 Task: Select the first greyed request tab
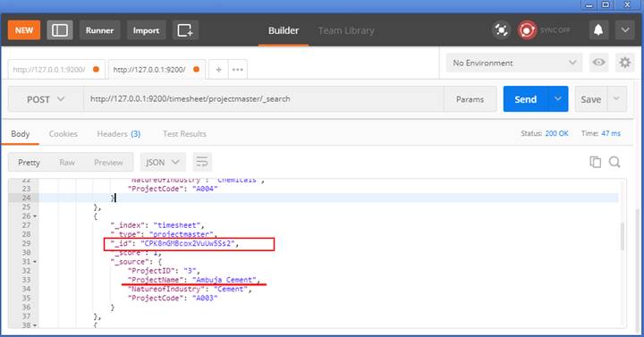(55, 70)
